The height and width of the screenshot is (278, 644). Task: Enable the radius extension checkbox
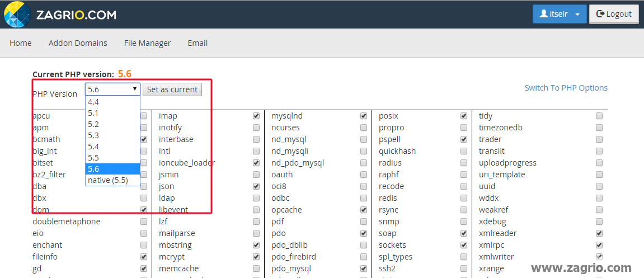click(464, 163)
